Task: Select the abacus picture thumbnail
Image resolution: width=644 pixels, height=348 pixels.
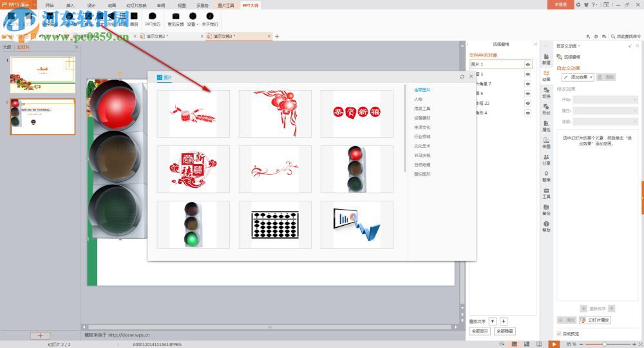Action: coord(275,224)
